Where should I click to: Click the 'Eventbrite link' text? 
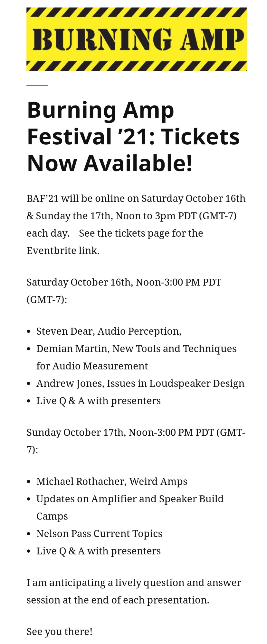pyautogui.click(x=63, y=250)
